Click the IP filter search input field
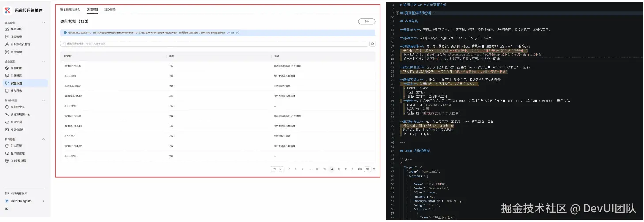The width and height of the screenshot is (644, 222). 214,44
